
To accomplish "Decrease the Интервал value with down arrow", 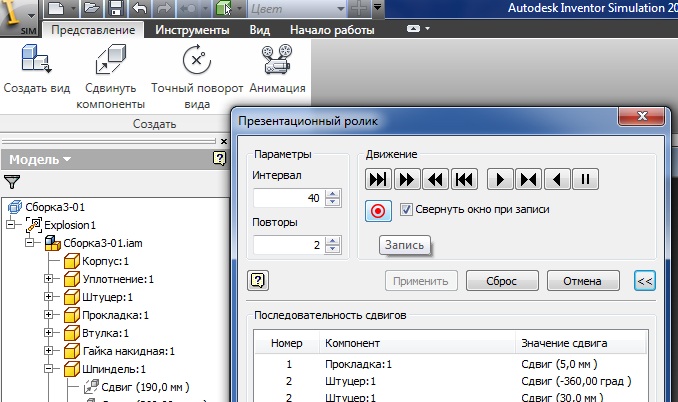I will click(333, 202).
